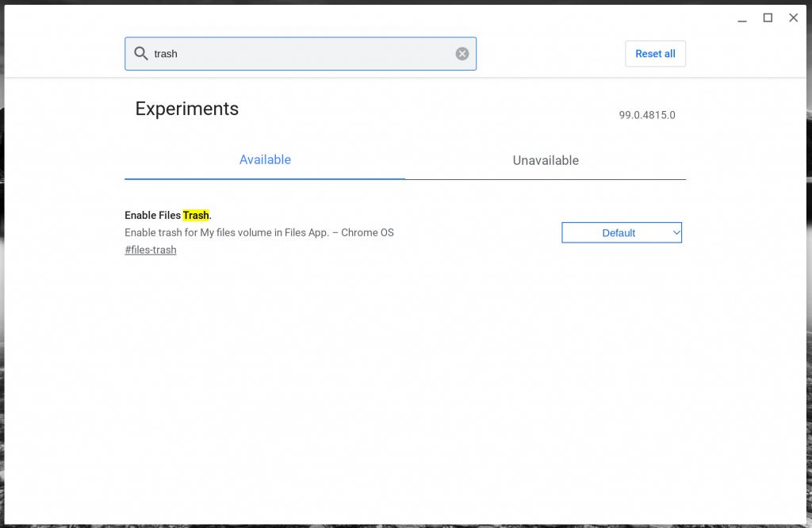
Task: Click the Experiments page heading
Action: pyautogui.click(x=186, y=109)
